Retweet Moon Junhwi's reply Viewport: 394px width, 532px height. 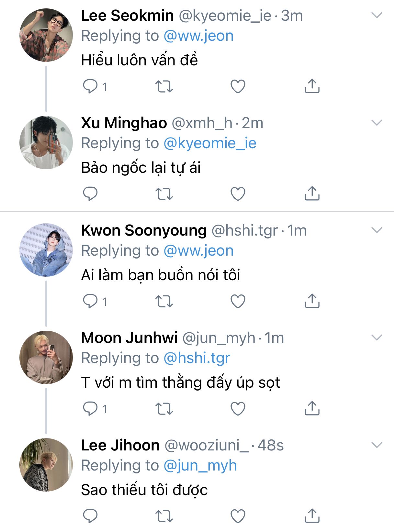tap(164, 409)
